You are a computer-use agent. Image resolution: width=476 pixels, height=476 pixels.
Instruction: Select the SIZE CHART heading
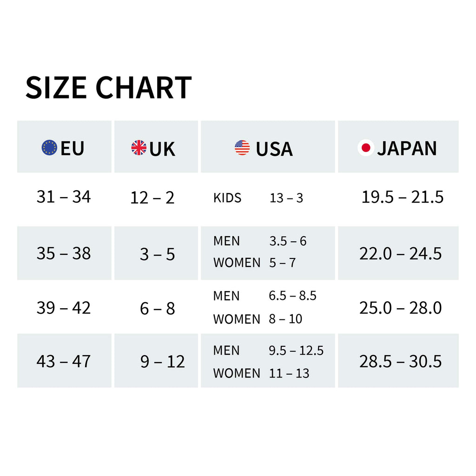(108, 88)
